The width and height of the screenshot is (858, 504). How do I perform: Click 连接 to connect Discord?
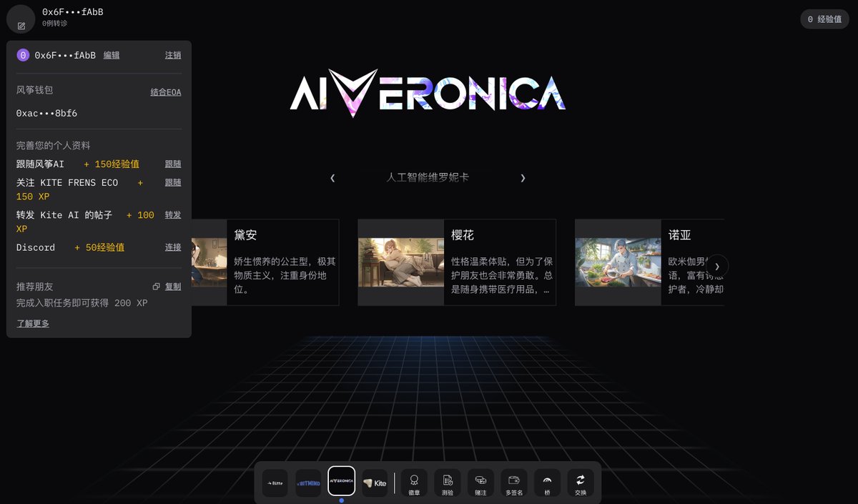point(173,247)
